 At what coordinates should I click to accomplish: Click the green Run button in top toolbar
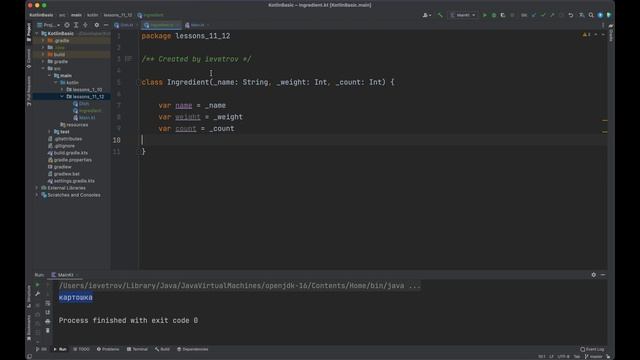click(484, 15)
